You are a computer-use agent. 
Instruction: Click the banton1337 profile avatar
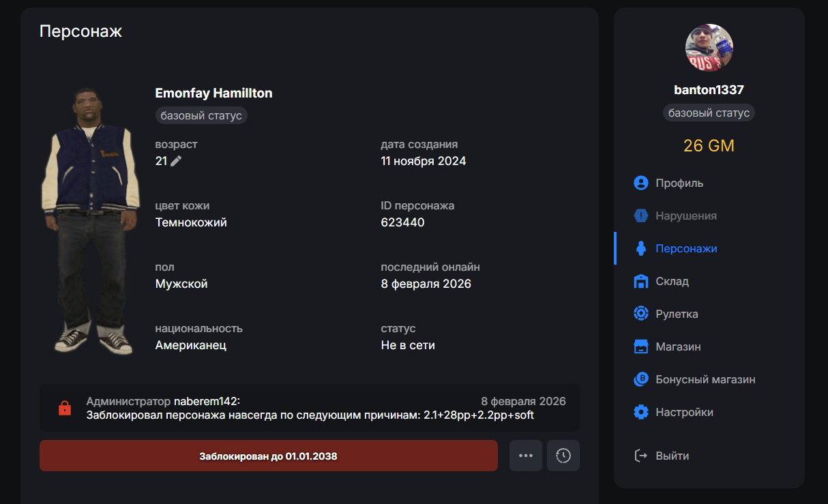coord(709,48)
